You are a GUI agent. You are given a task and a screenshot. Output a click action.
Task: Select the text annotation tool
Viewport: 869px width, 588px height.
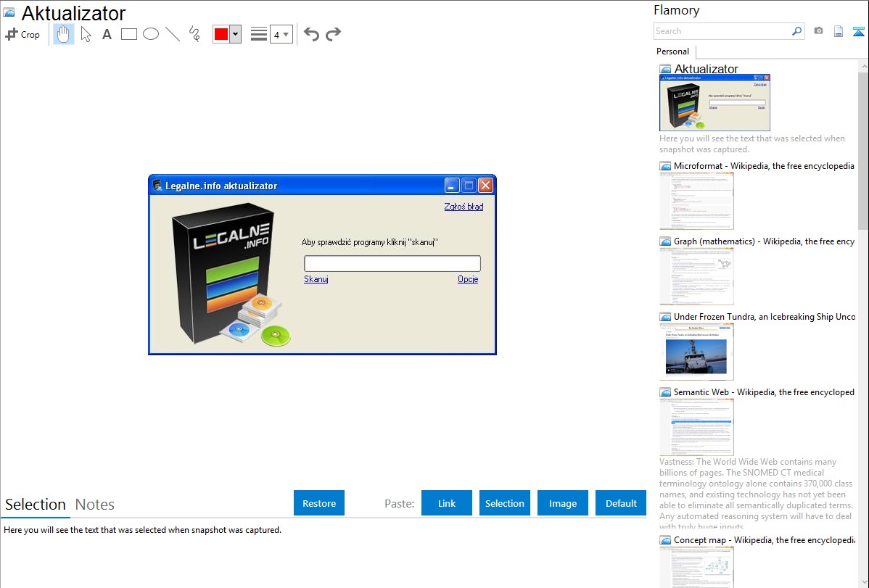point(107,34)
